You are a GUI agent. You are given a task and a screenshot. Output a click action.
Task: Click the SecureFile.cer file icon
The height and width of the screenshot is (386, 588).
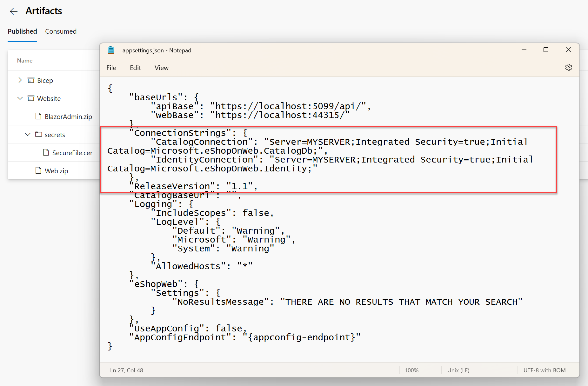[46, 152]
